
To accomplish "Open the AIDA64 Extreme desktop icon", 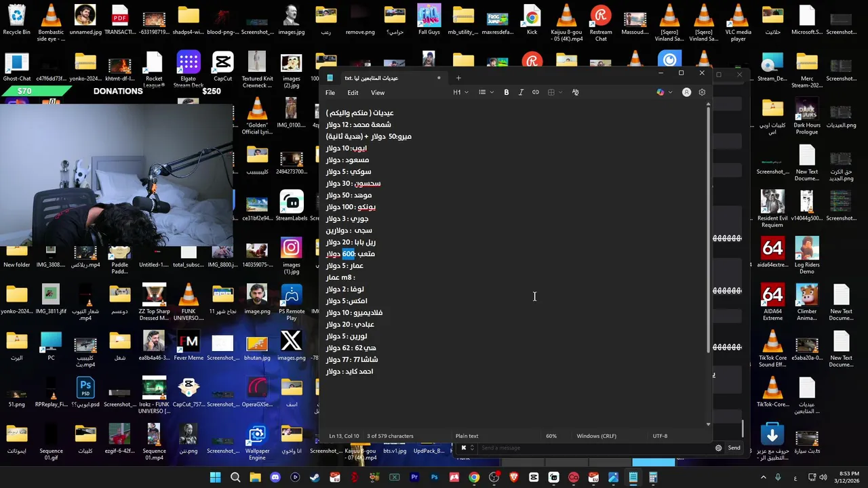I will (772, 303).
